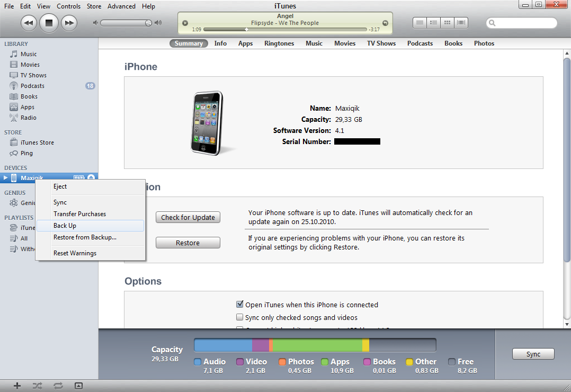The image size is (571, 392).
Task: Toggle Open iTunes when this iPhone is connected
Action: pyautogui.click(x=239, y=304)
